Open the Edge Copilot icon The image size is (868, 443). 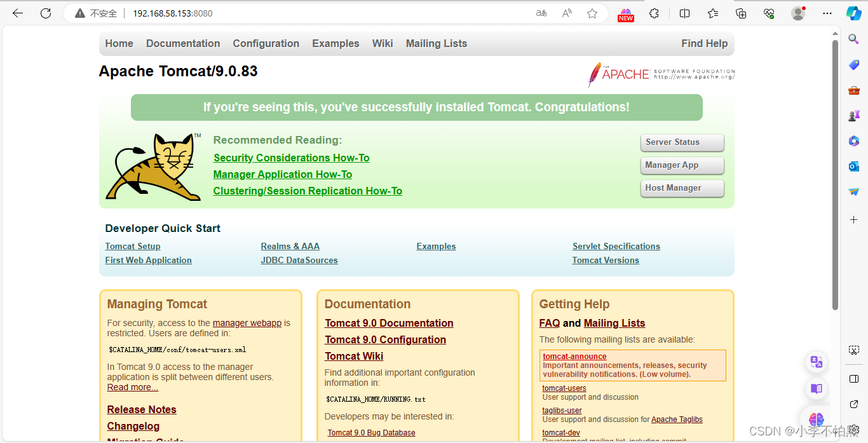(x=853, y=13)
